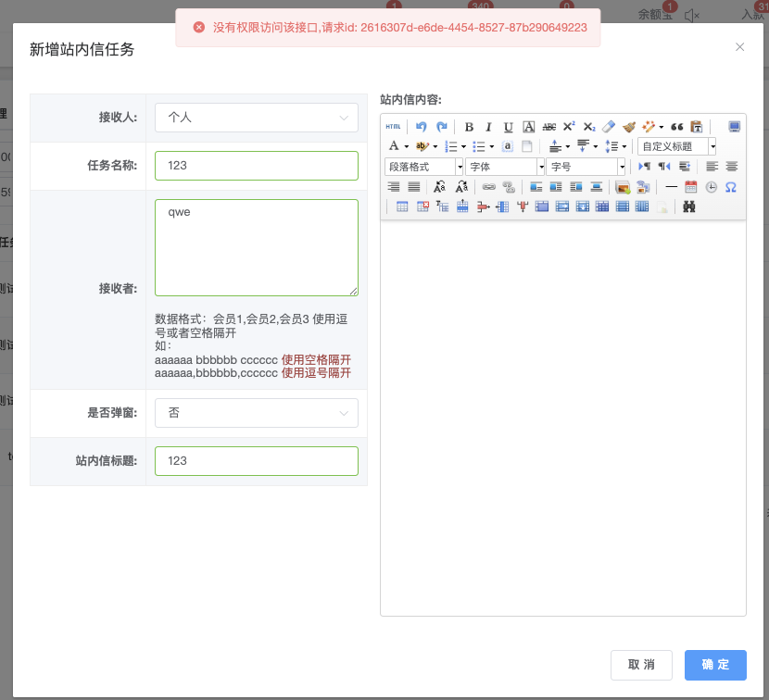Expand the 是否弹窗 dropdown
Image resolution: width=769 pixels, height=700 pixels.
tap(256, 413)
